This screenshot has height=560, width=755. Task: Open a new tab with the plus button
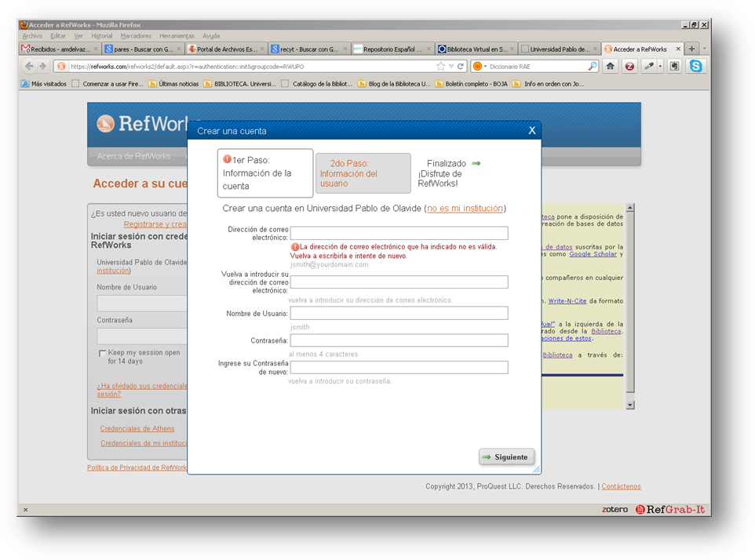point(692,49)
